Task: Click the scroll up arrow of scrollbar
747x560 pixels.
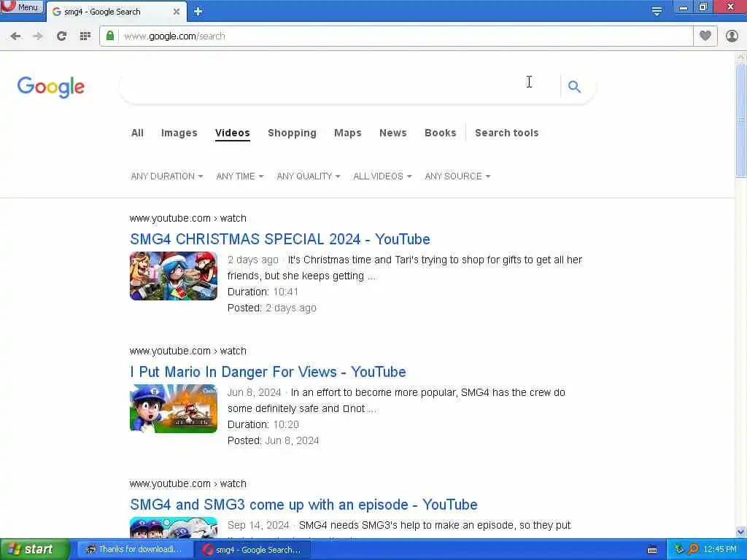Action: tap(740, 57)
